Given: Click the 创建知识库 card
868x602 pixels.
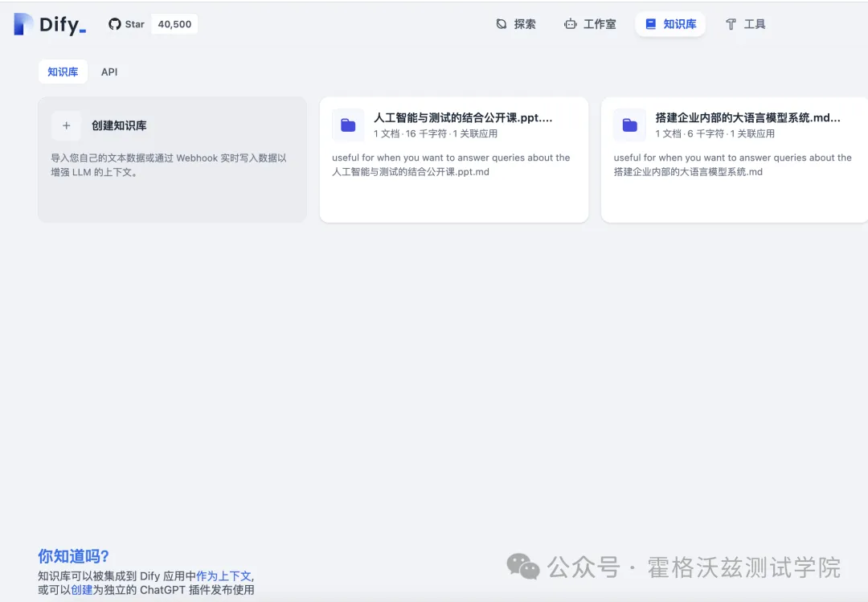Looking at the screenshot, I should pyautogui.click(x=171, y=159).
